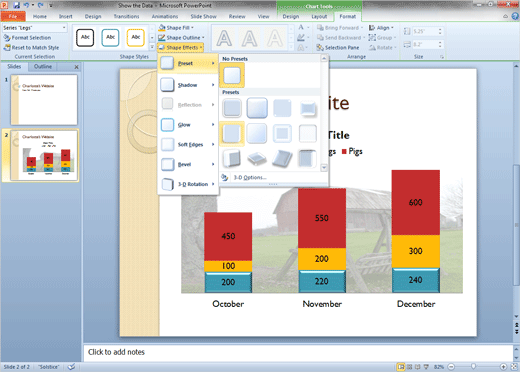Switch to Normal view in status bar
Image resolution: width=520 pixels, height=372 pixels.
[401, 367]
